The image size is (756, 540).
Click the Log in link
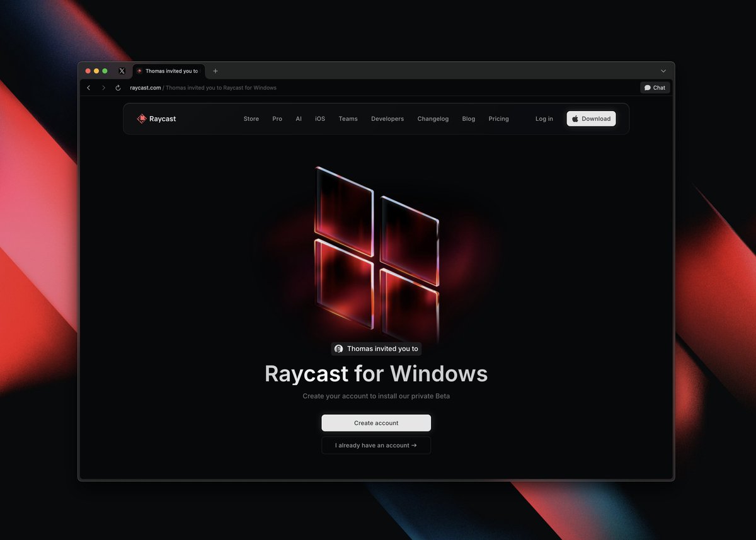pyautogui.click(x=544, y=118)
